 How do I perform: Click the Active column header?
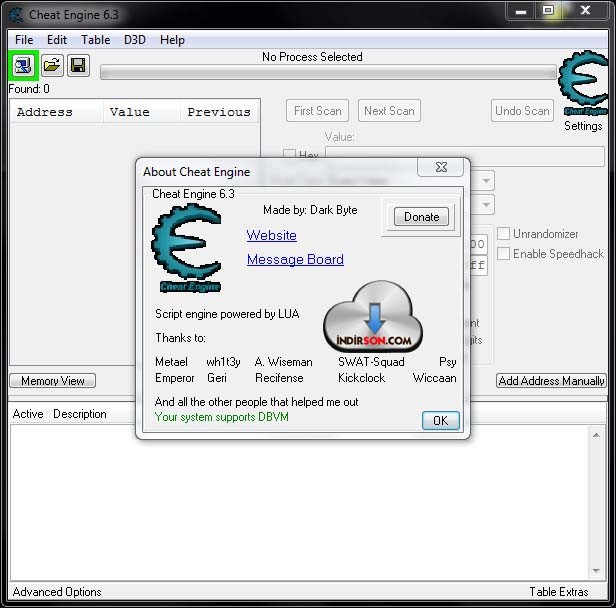[x=28, y=414]
